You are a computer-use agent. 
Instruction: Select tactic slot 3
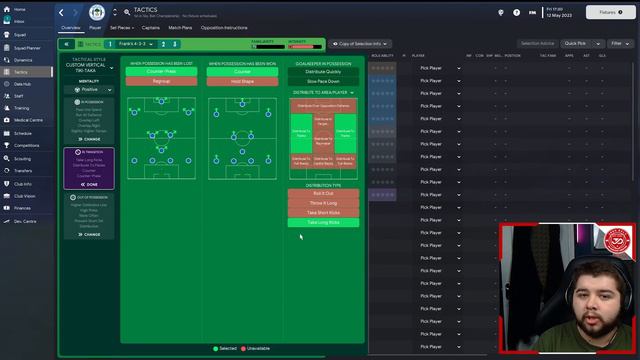coord(175,44)
